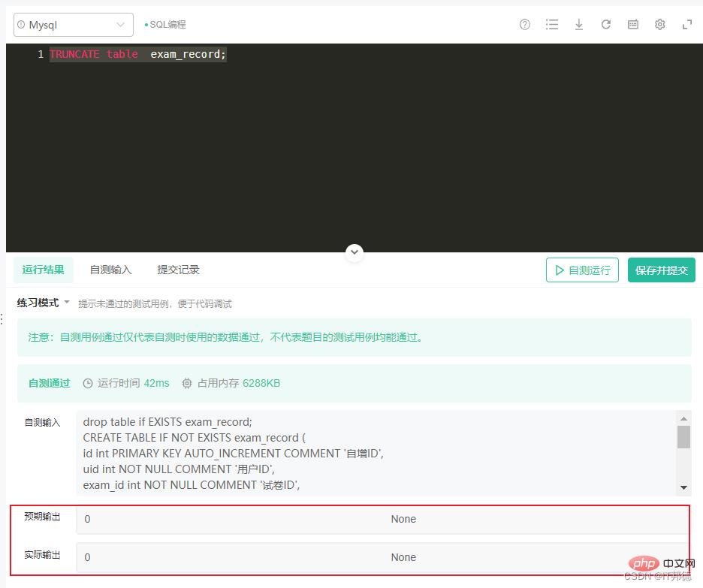Click the 保存并提交 button
The image size is (703, 588).
coord(661,270)
